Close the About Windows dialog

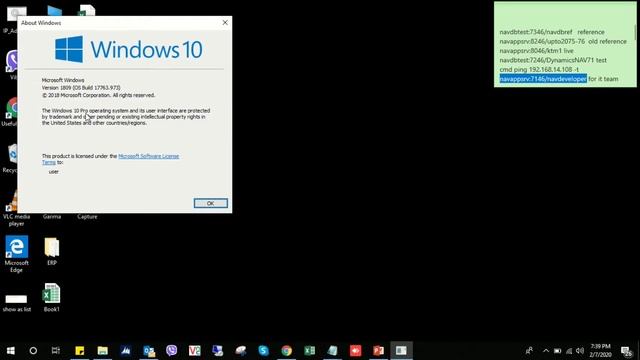point(225,22)
